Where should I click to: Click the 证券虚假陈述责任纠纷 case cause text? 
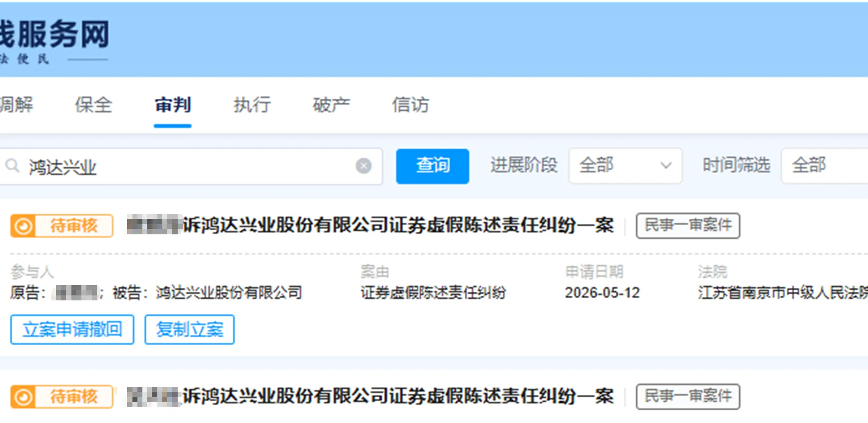tap(433, 293)
